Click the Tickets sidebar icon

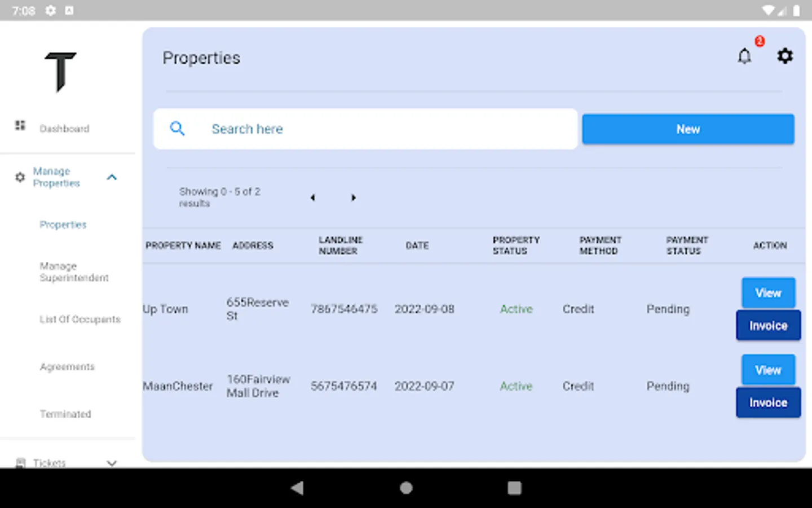click(x=20, y=463)
